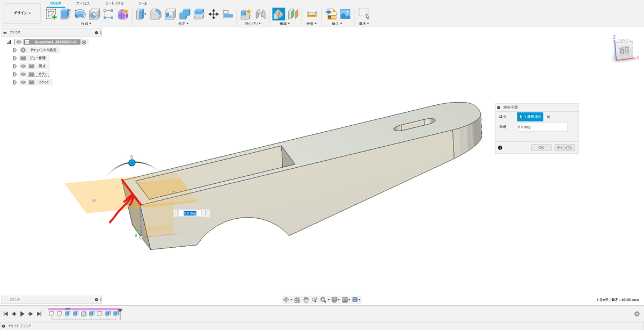644x330 pixels.
Task: Switch to the サーフェス tab
Action: click(x=83, y=3)
